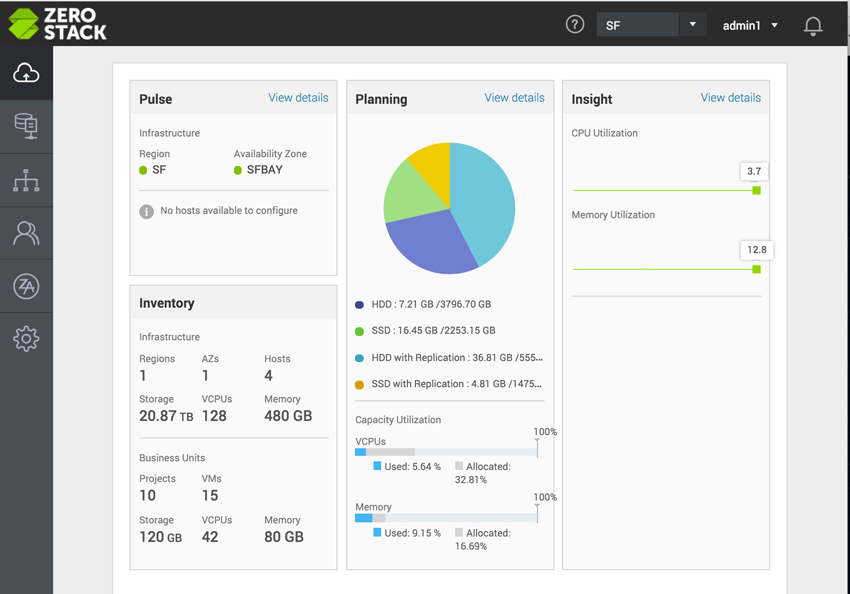The image size is (850, 594).
Task: Click the Memory Allocated: 16.69% label
Action: [x=483, y=539]
